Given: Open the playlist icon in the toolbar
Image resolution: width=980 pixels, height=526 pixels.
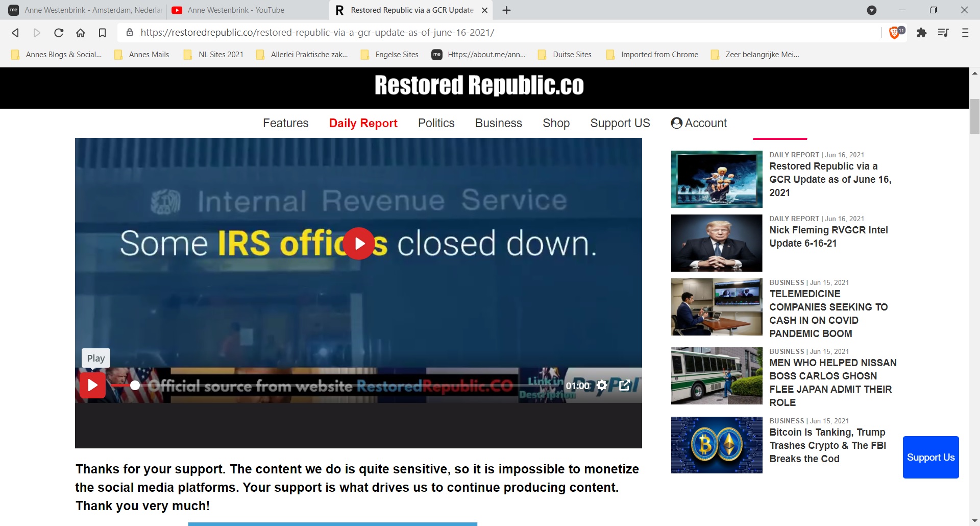Looking at the screenshot, I should click(943, 33).
